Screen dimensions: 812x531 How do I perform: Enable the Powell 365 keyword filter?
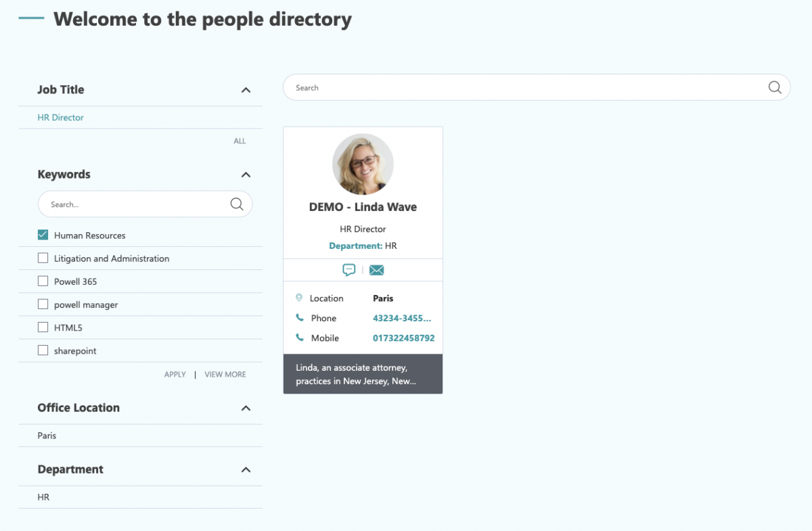pos(43,281)
